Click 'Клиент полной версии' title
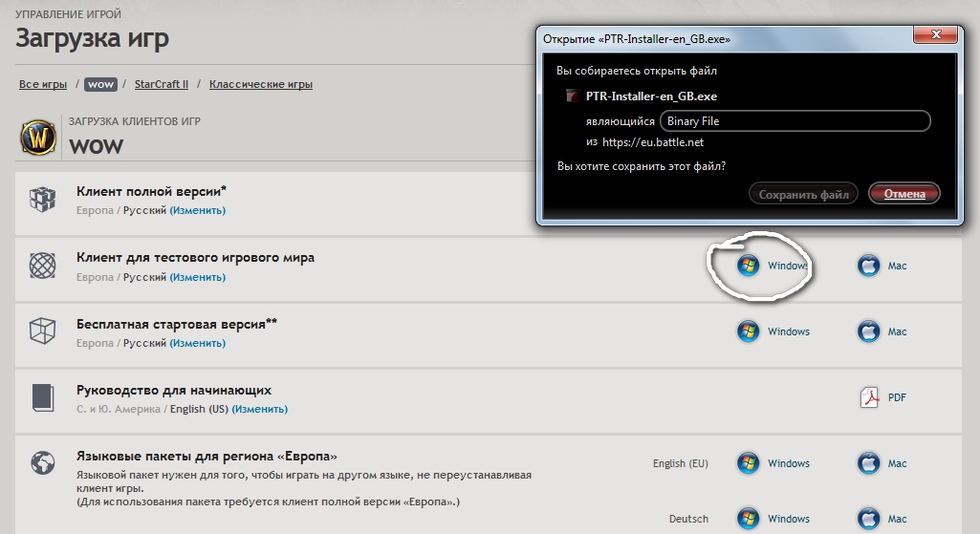 click(151, 191)
